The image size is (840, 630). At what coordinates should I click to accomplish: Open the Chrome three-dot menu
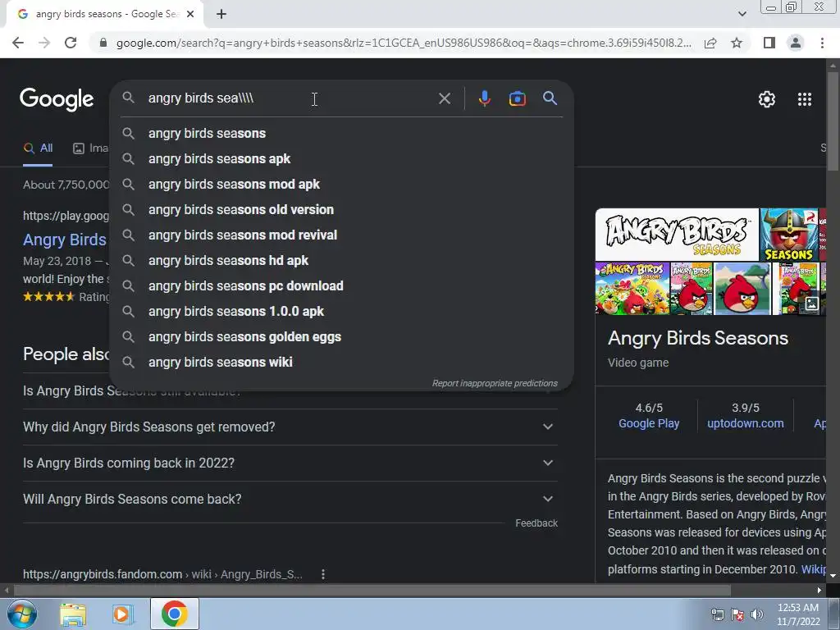pos(822,43)
